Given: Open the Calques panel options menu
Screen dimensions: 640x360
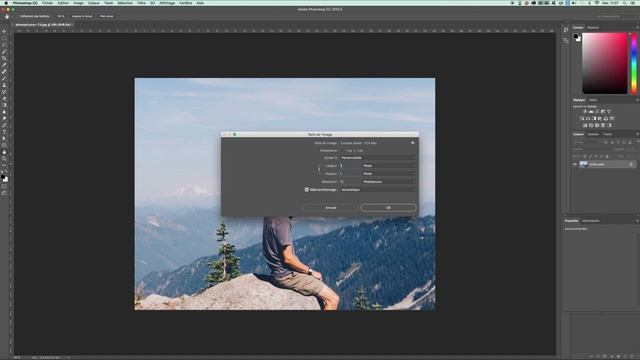Looking at the screenshot, I should click(637, 134).
